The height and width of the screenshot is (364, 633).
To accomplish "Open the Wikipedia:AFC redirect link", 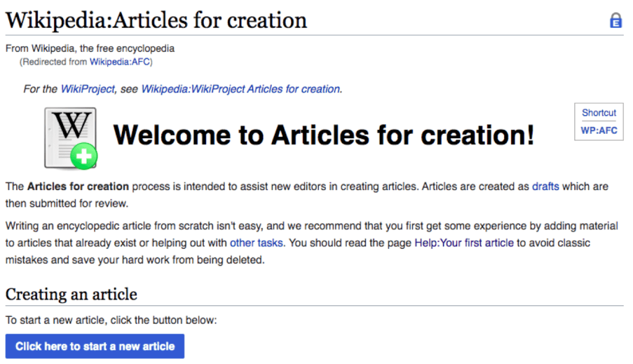I will pos(121,62).
